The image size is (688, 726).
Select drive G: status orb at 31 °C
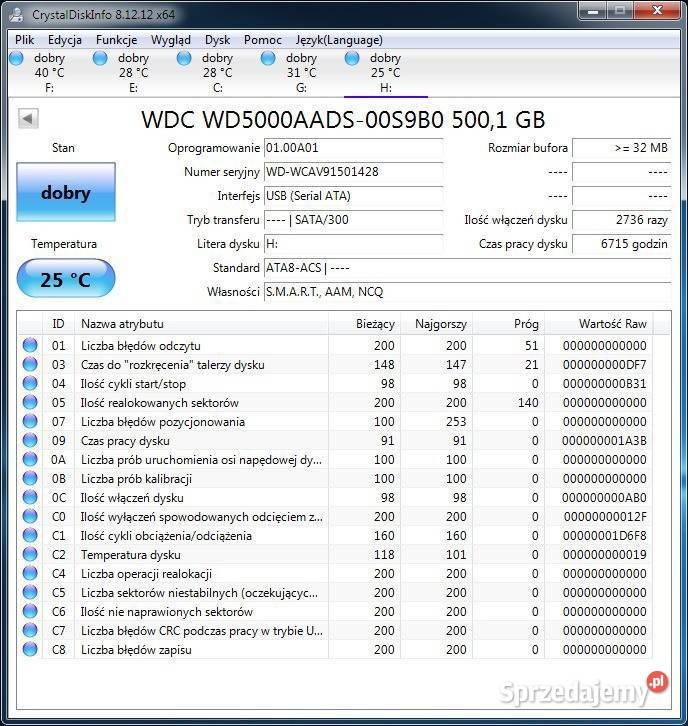point(268,58)
